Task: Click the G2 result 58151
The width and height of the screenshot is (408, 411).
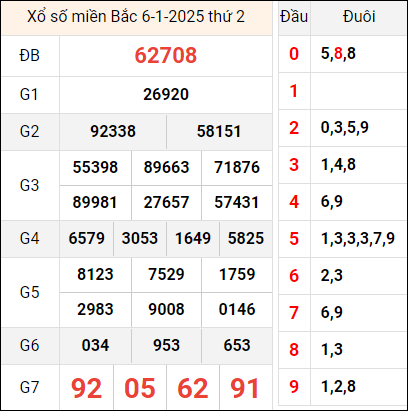Action: click(219, 131)
